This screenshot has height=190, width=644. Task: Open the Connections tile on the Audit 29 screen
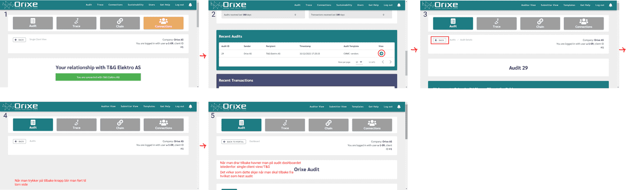coord(584,24)
